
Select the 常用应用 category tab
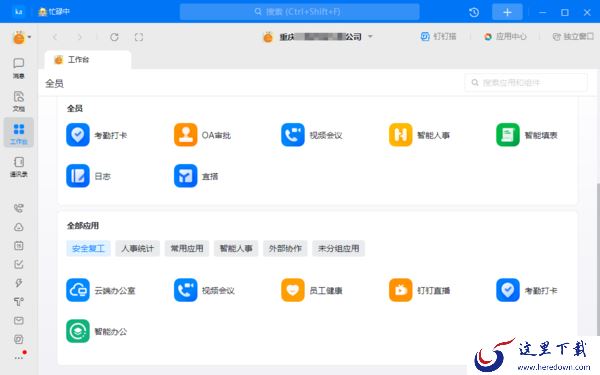tap(187, 248)
